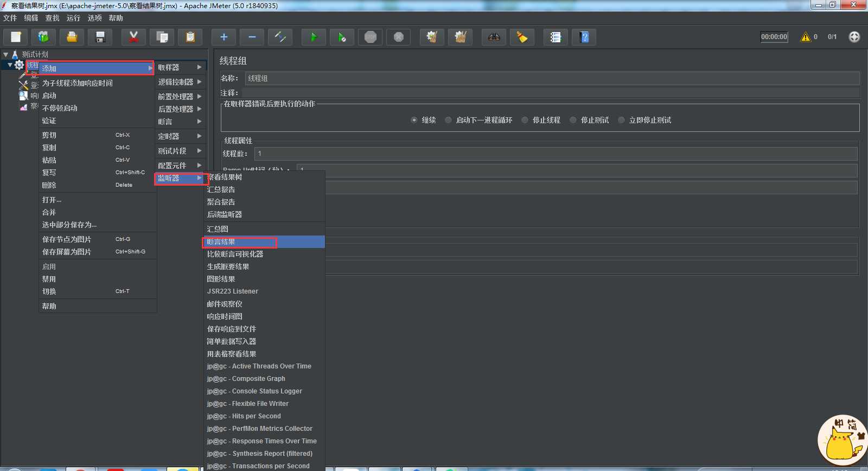Collapse all nodes with the minus icon
The image size is (868, 471).
252,37
